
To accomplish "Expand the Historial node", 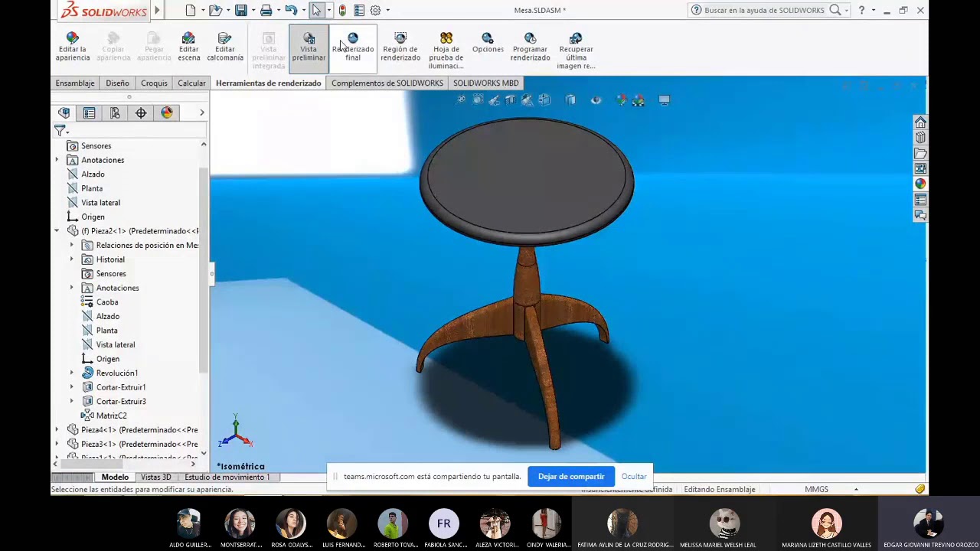I will 72,259.
